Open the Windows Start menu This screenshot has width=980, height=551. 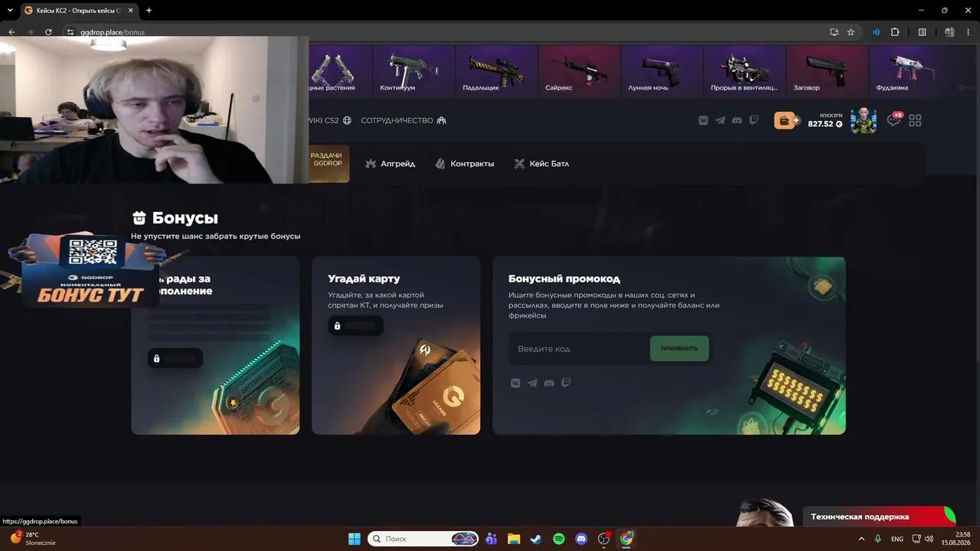click(354, 539)
